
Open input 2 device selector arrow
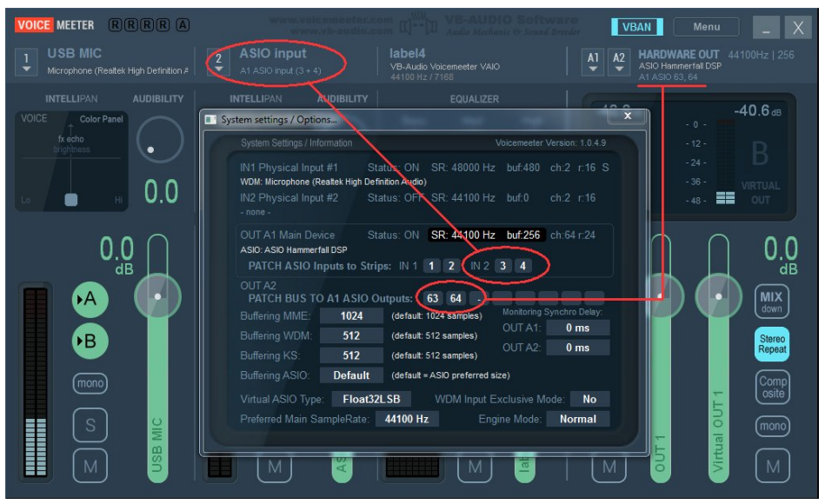click(x=219, y=62)
